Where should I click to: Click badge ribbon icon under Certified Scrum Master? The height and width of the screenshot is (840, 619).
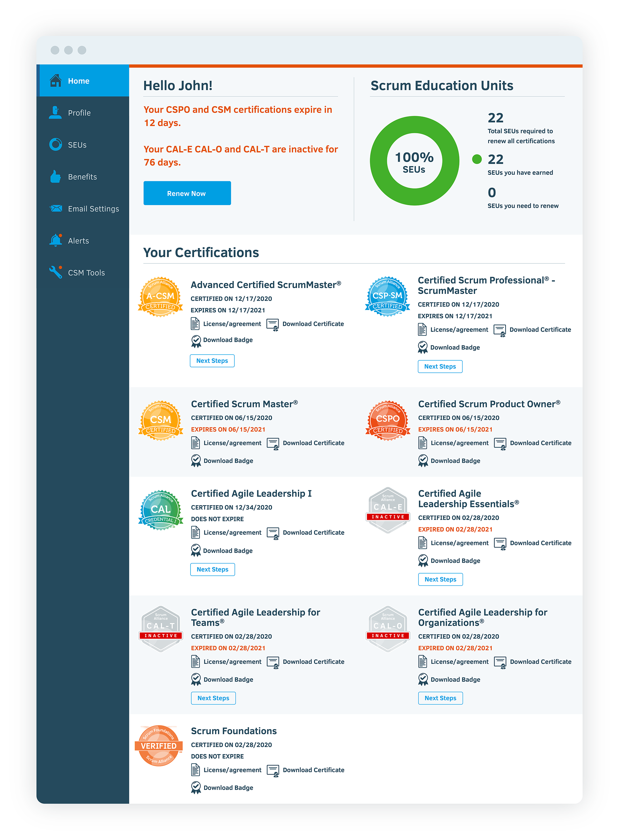196,461
